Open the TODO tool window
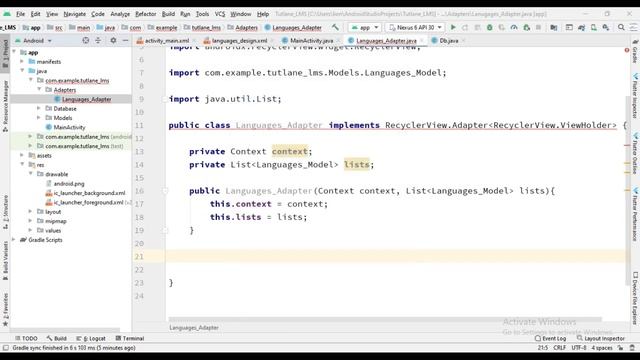Screen dimensions: 640x360 (x=26, y=338)
